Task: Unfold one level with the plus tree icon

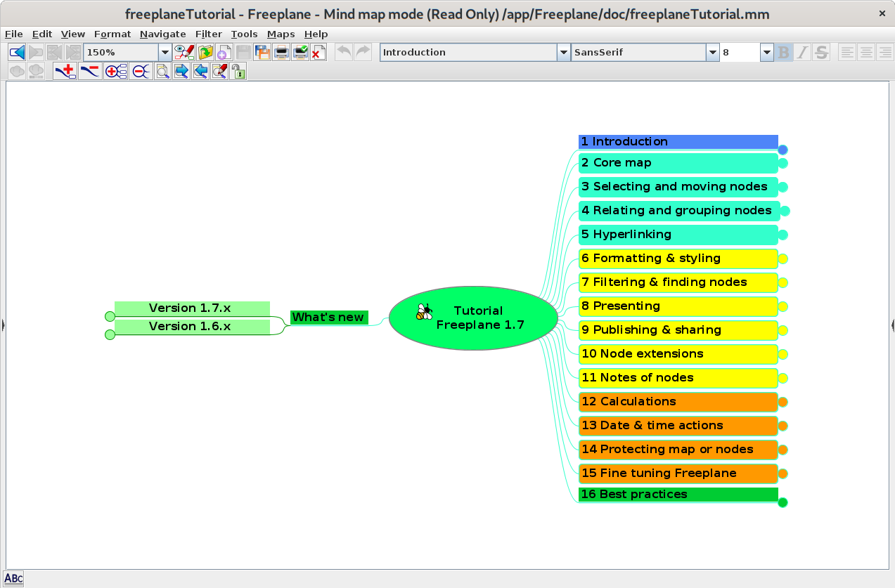Action: pos(115,71)
